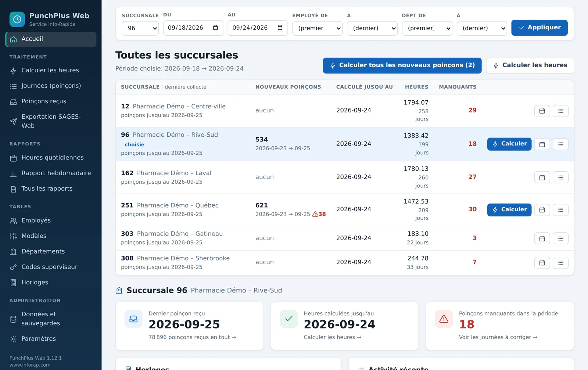The image size is (588, 370).
Task: Select row 303 Pharmacie Démo – Gatineau
Action: tap(345, 238)
